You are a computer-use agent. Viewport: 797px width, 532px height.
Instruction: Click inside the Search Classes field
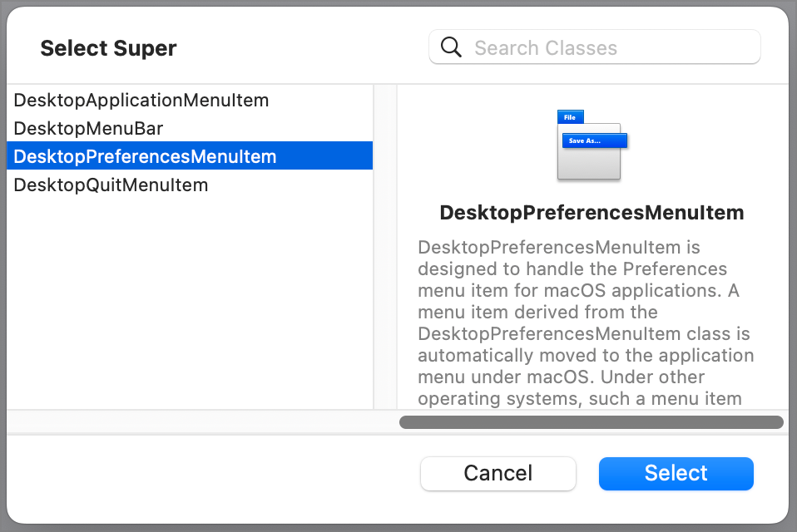click(x=599, y=47)
